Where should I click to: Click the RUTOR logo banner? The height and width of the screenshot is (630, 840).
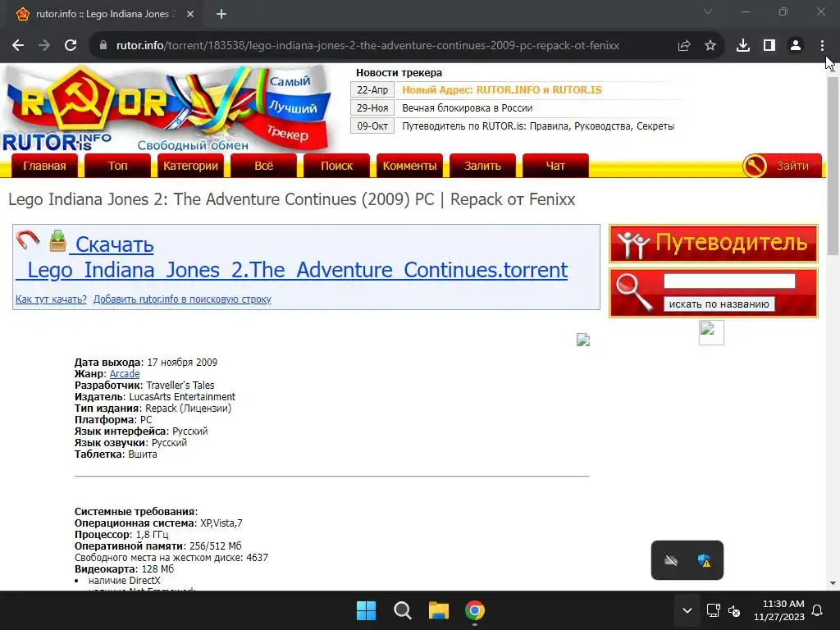[x=167, y=109]
